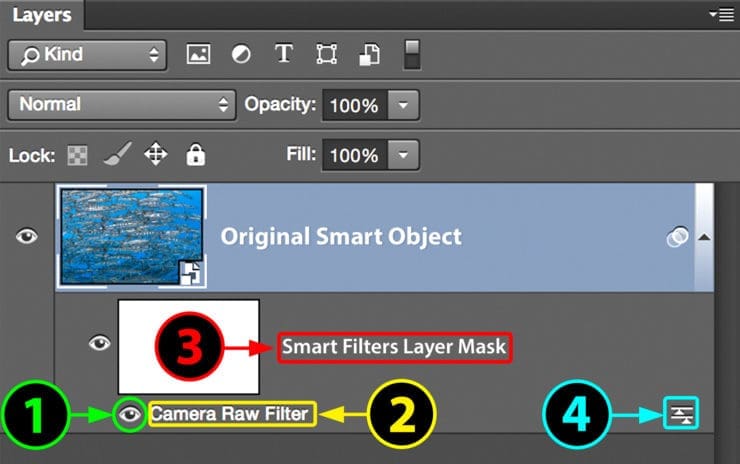
Task: Lock image pixels brush icon
Action: pyautogui.click(x=118, y=154)
